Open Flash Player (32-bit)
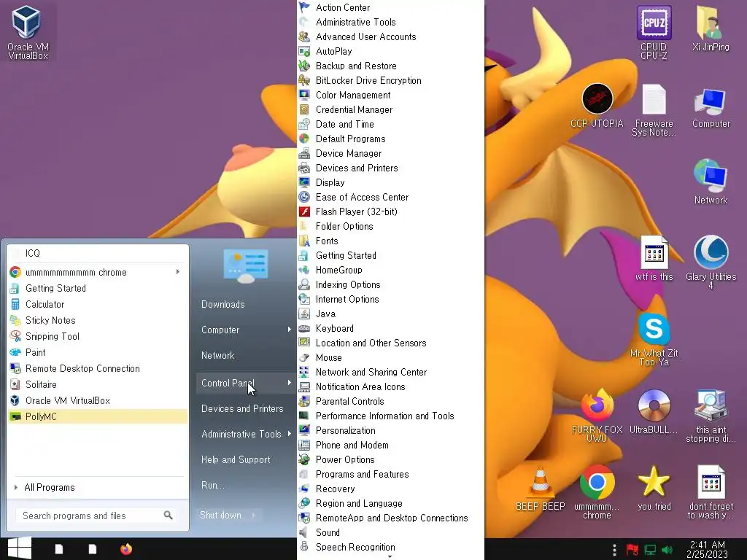This screenshot has width=747, height=560. coord(356,211)
